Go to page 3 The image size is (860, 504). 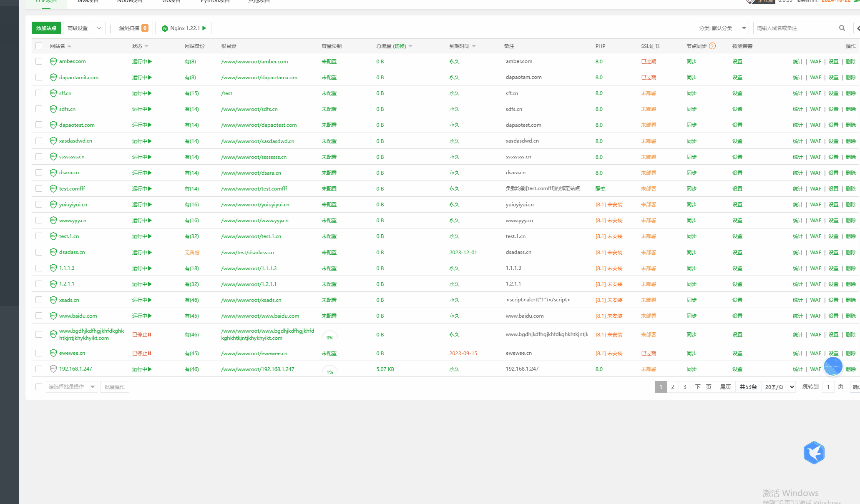(685, 387)
